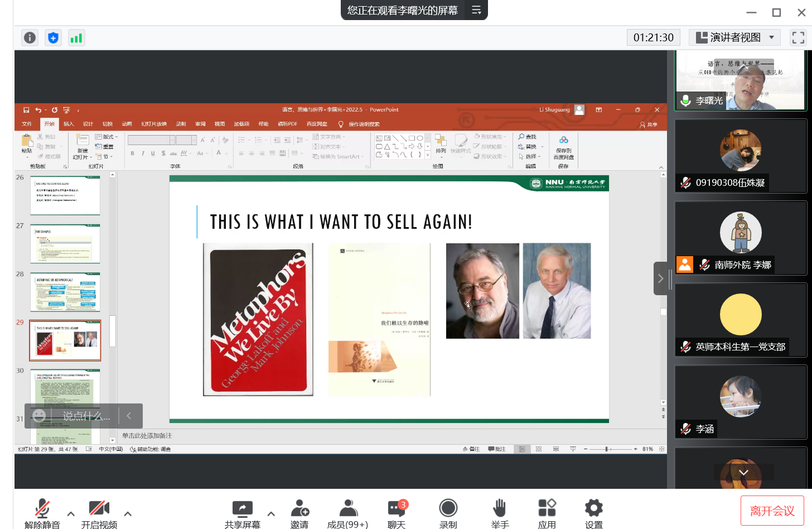The height and width of the screenshot is (529, 812).
Task: Toggle fullscreen mode icon
Action: pos(798,37)
